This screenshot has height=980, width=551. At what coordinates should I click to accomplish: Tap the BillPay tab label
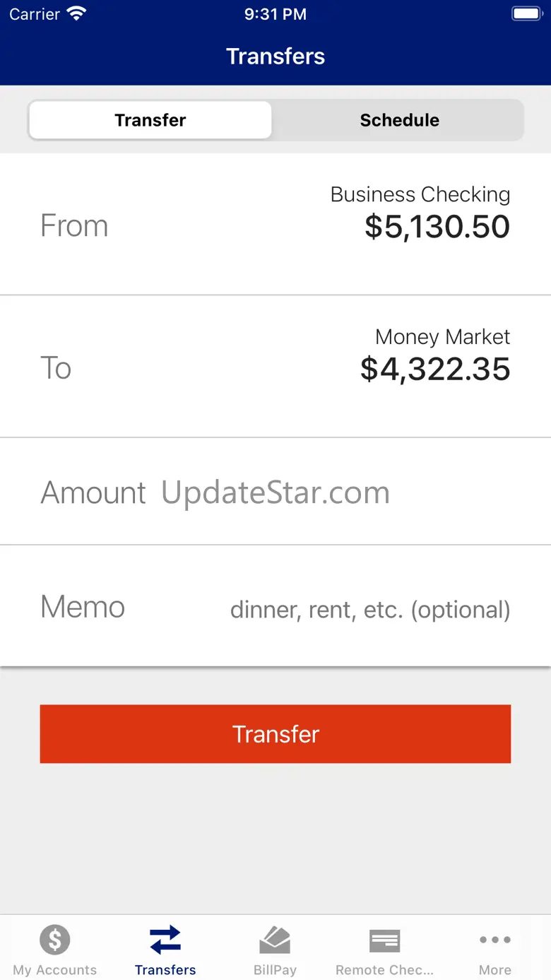click(275, 970)
